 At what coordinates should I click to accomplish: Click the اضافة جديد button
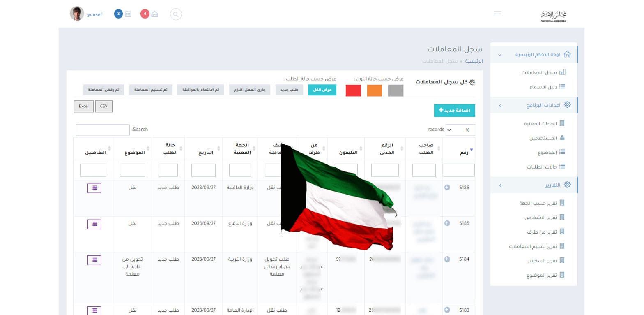455,110
